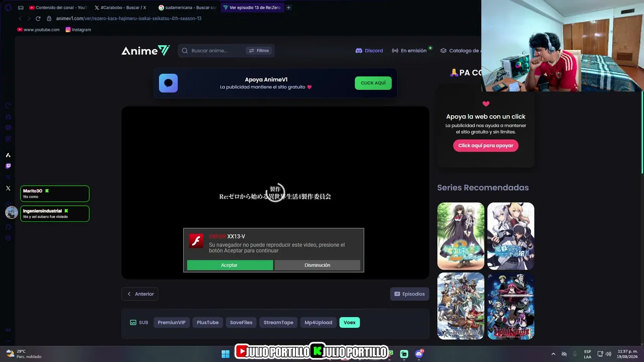Go to the Anterior episode
This screenshot has height=362, width=644.
pyautogui.click(x=140, y=294)
